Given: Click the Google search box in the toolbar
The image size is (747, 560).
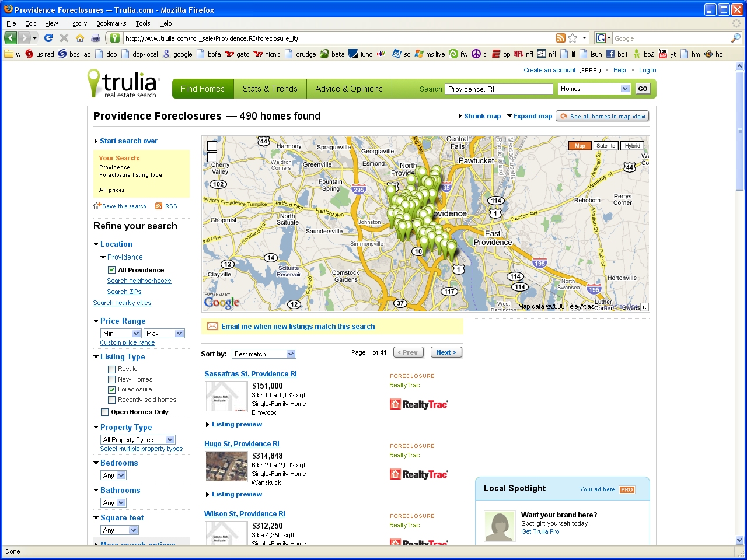Looking at the screenshot, I should point(671,38).
